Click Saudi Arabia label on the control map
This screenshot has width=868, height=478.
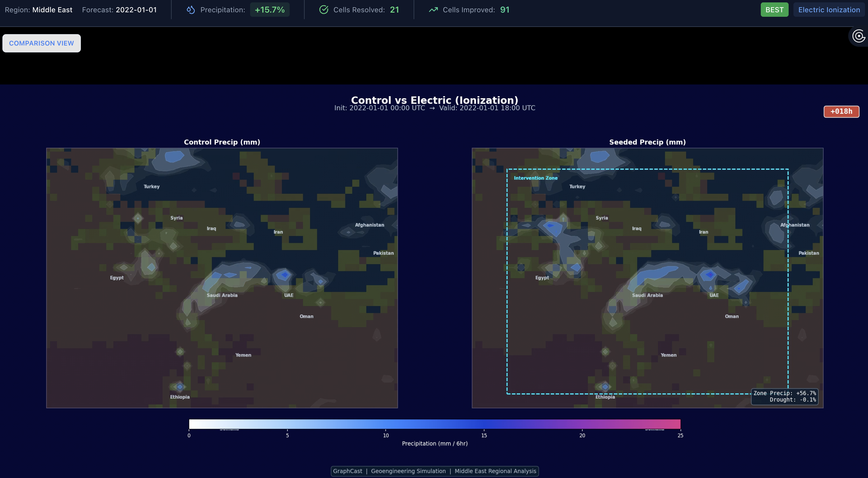click(x=222, y=295)
